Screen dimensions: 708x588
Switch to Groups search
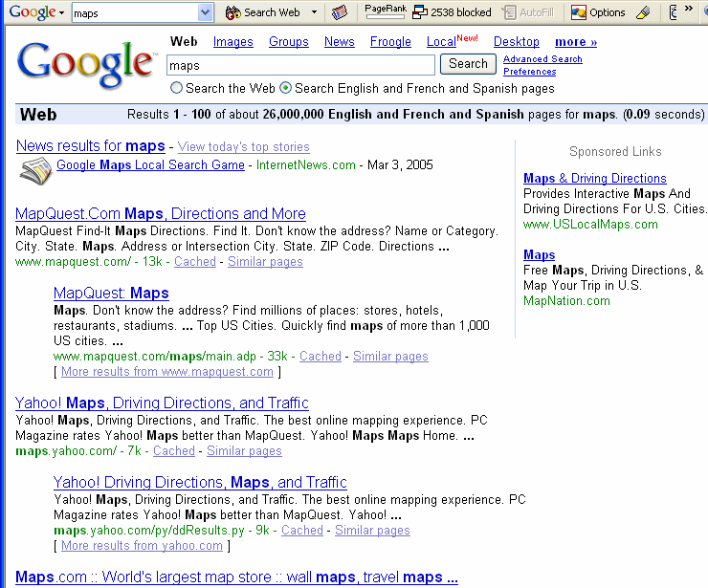(x=289, y=41)
